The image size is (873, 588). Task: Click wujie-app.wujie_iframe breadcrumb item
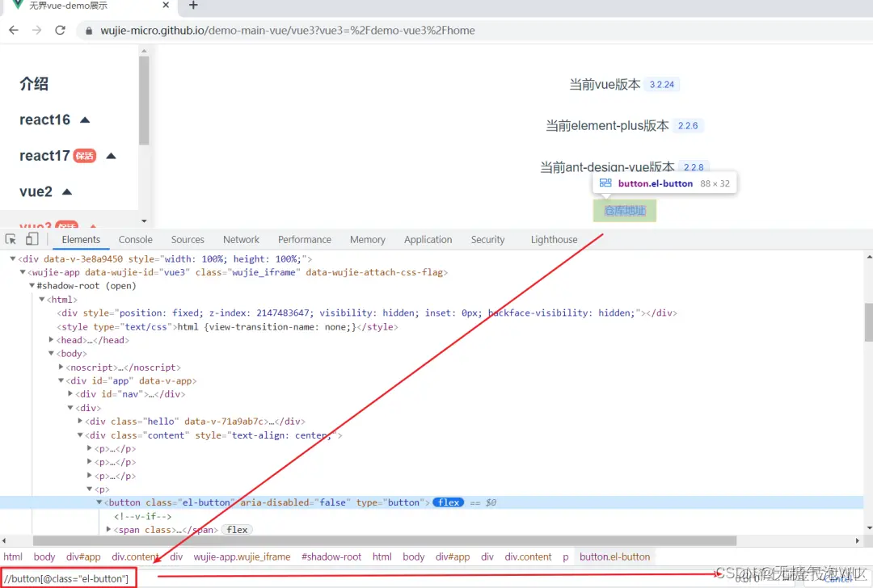pyautogui.click(x=242, y=556)
